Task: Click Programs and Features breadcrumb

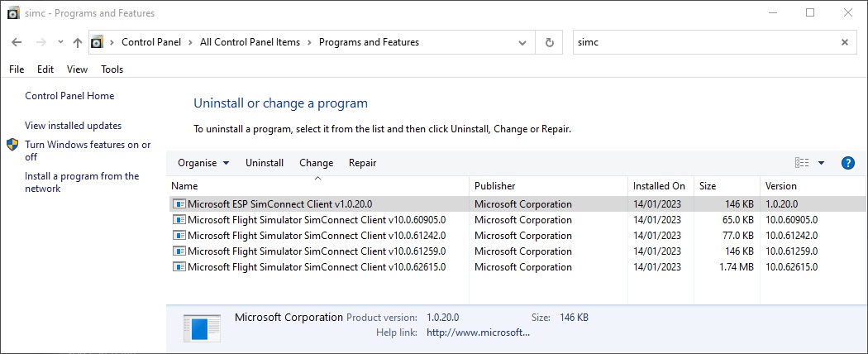Action: pyautogui.click(x=370, y=42)
